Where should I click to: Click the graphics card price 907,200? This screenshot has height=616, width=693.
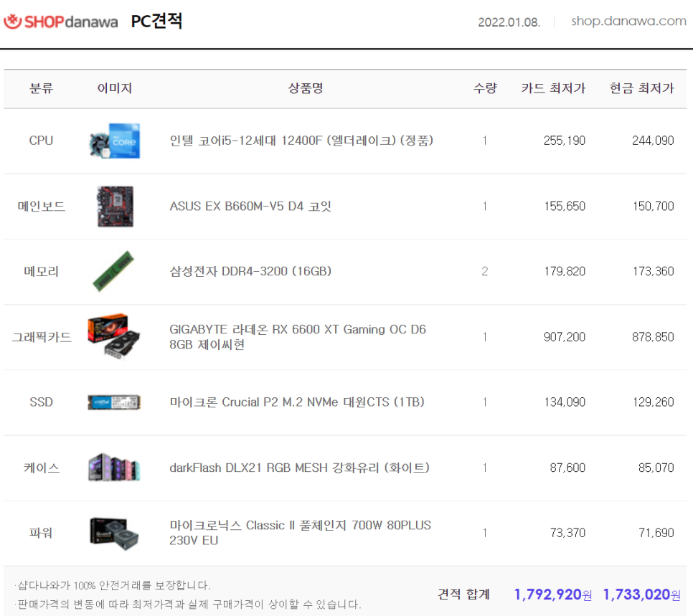565,337
